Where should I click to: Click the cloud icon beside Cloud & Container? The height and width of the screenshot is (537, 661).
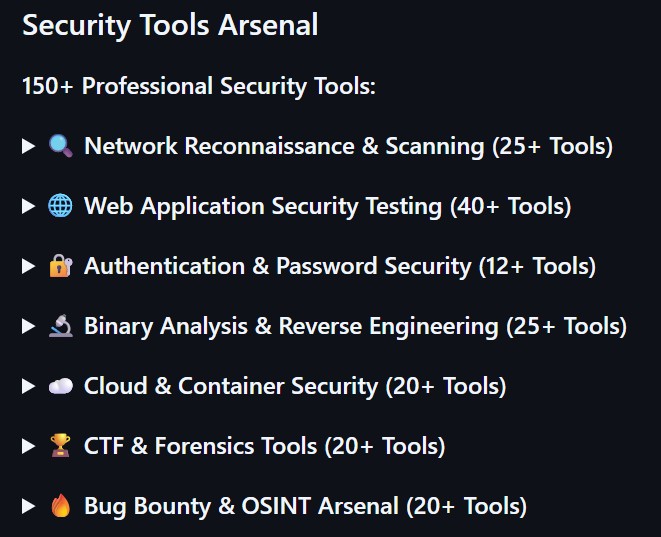[60, 387]
